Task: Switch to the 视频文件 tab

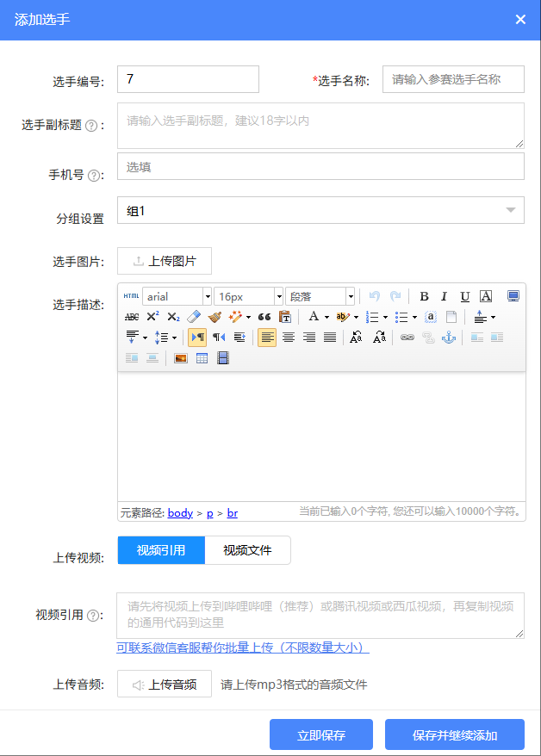Action: (247, 550)
